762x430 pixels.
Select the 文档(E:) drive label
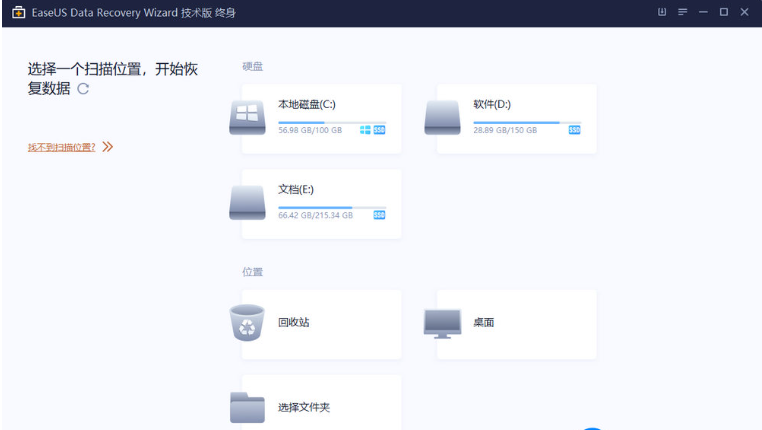(x=296, y=189)
